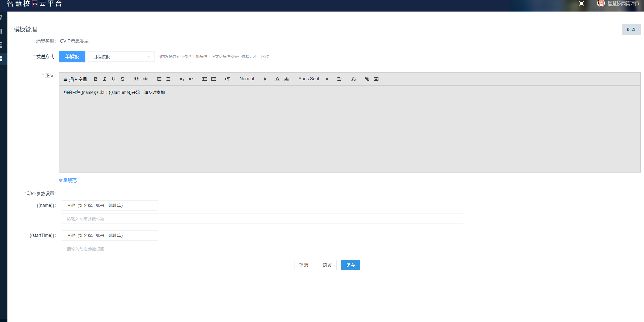This screenshot has height=322, width=644.
Task: Click the {{startTime}} parameter title input
Action: click(x=262, y=249)
